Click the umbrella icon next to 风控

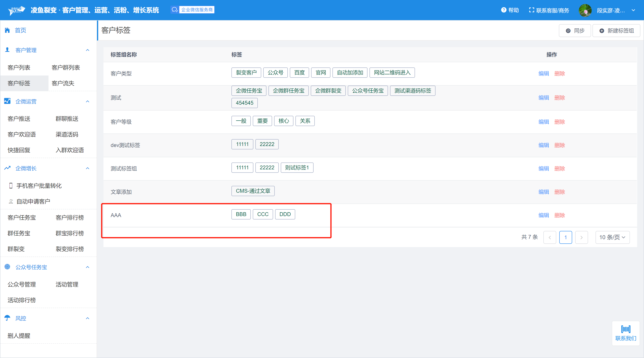(7, 318)
